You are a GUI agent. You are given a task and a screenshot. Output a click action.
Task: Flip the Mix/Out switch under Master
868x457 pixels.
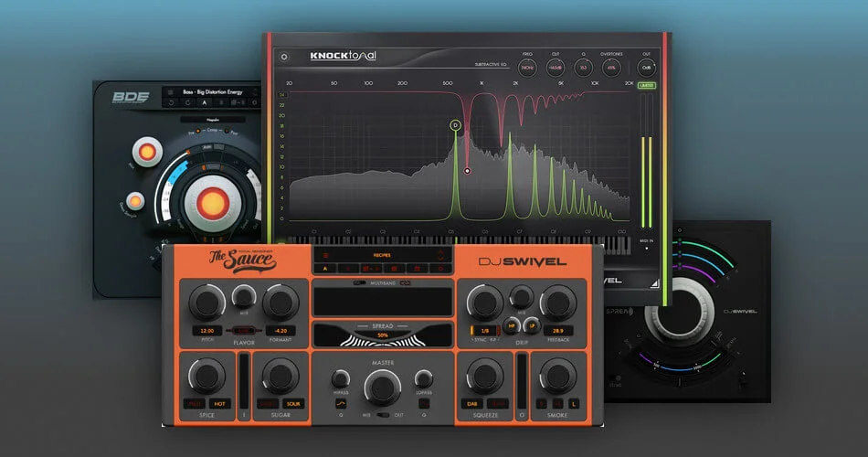[383, 415]
